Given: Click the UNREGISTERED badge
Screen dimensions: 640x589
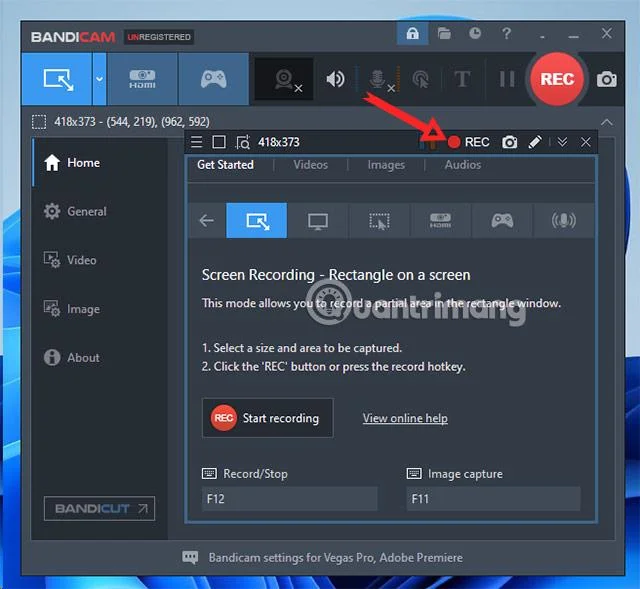Looking at the screenshot, I should (x=159, y=37).
